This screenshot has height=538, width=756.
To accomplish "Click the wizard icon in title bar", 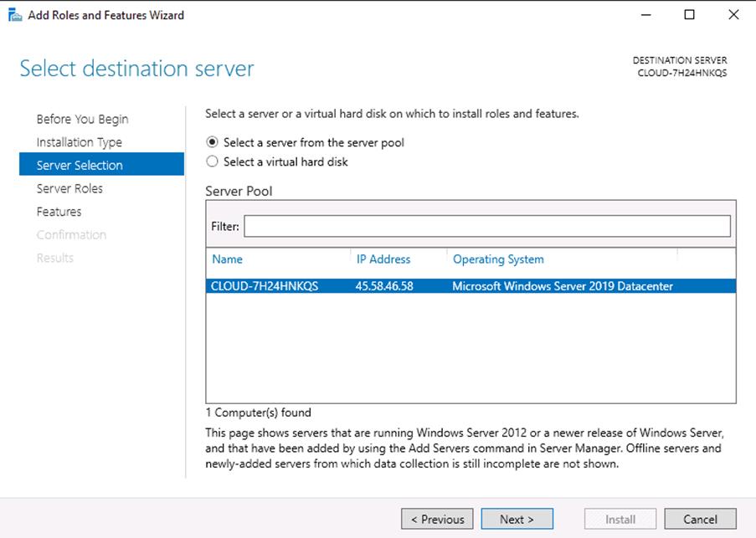I will point(14,15).
